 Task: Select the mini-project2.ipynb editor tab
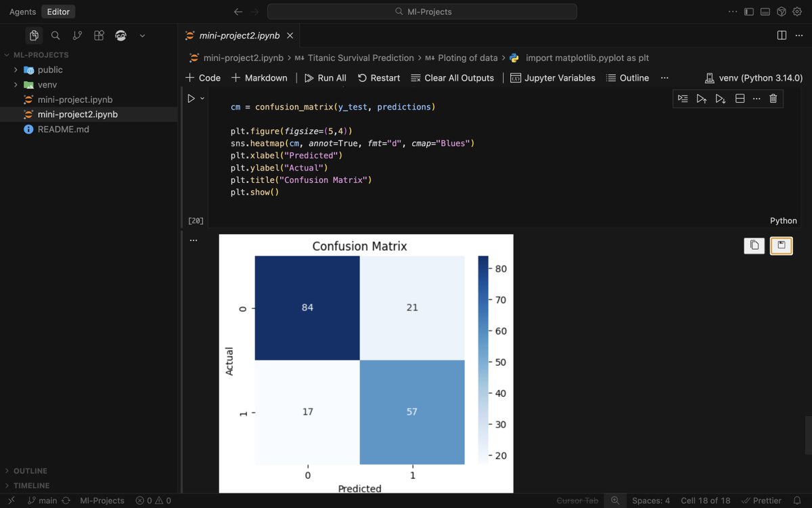click(240, 35)
